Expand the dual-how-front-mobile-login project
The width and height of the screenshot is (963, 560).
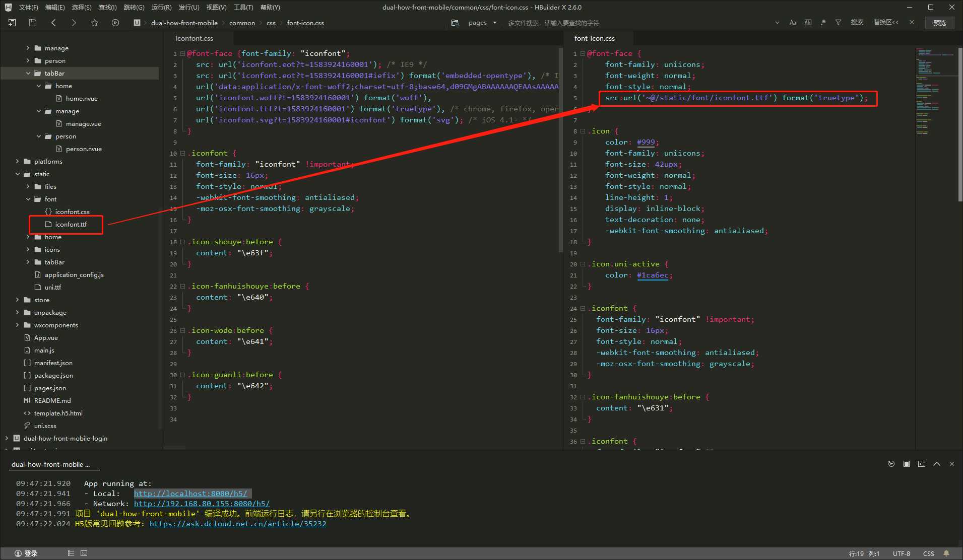coord(7,438)
